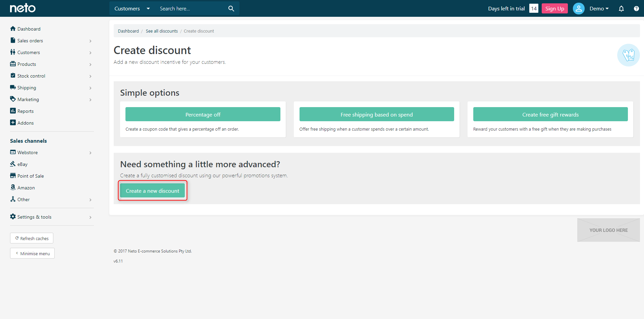This screenshot has width=644, height=319.
Task: Click Create free gift rewards button
Action: [x=550, y=114]
